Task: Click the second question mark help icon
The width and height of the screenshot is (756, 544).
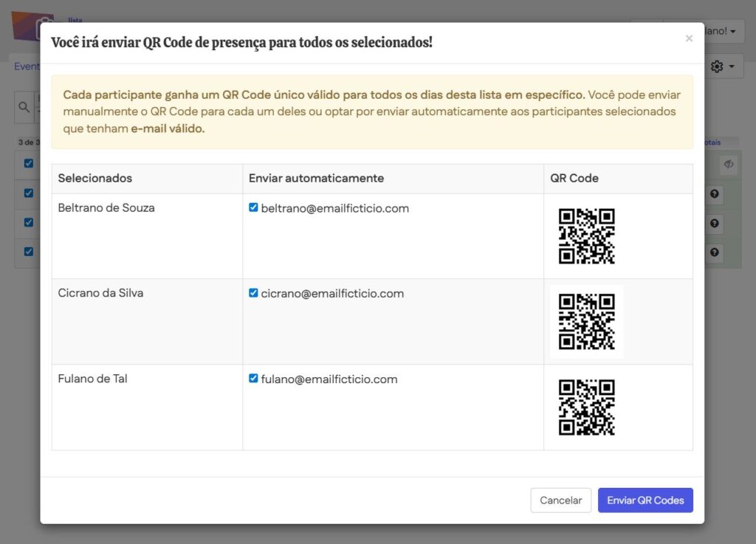Action: pos(714,223)
